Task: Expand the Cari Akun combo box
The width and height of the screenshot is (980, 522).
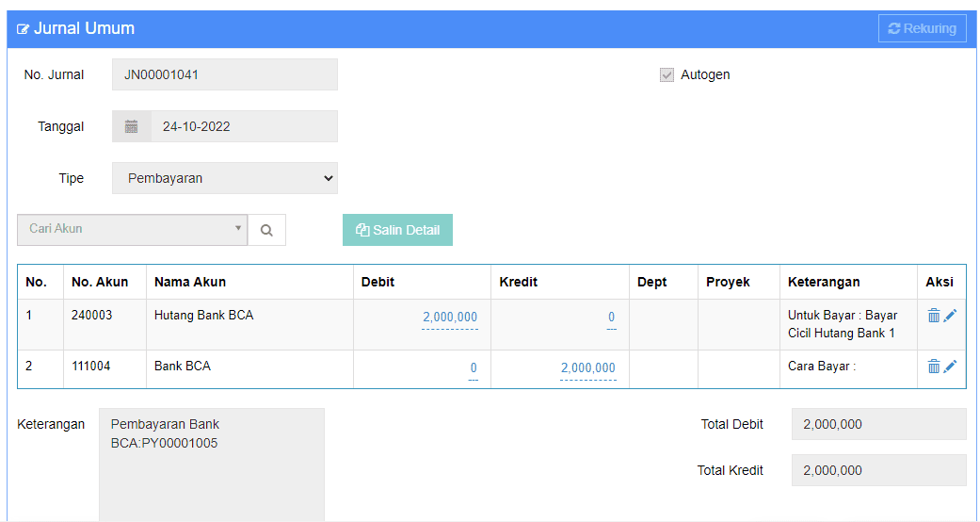Action: pos(133,230)
